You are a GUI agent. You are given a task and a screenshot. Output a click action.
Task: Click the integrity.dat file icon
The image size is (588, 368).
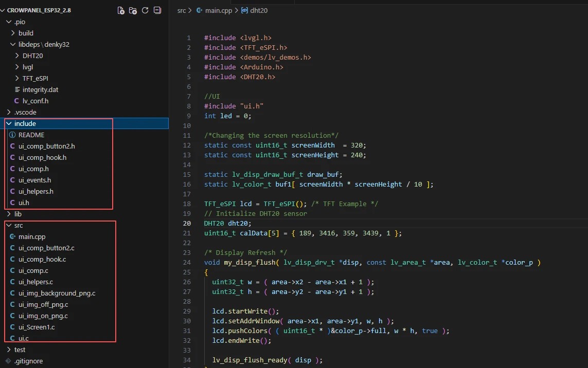point(17,90)
